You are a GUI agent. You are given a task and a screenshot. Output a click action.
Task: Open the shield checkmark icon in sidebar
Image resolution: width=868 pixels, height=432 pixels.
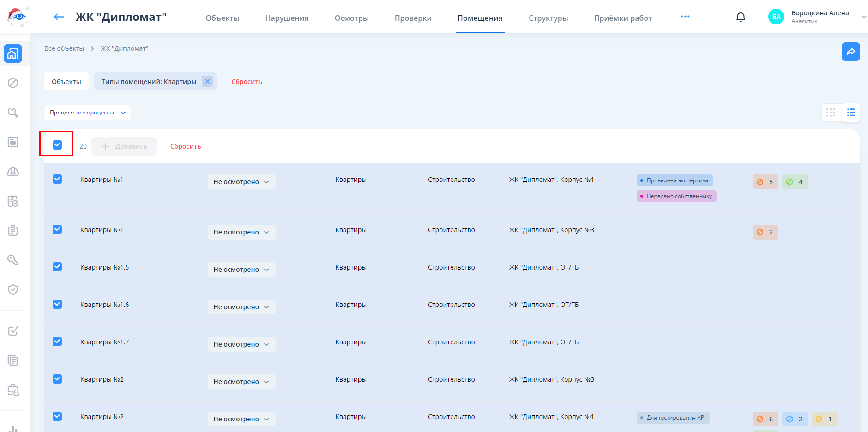[x=13, y=289]
